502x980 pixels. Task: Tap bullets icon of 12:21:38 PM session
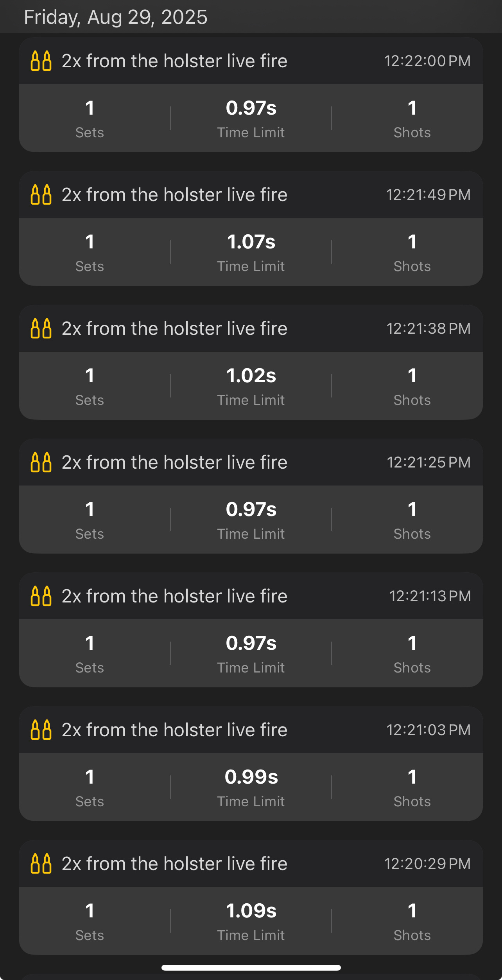click(41, 329)
